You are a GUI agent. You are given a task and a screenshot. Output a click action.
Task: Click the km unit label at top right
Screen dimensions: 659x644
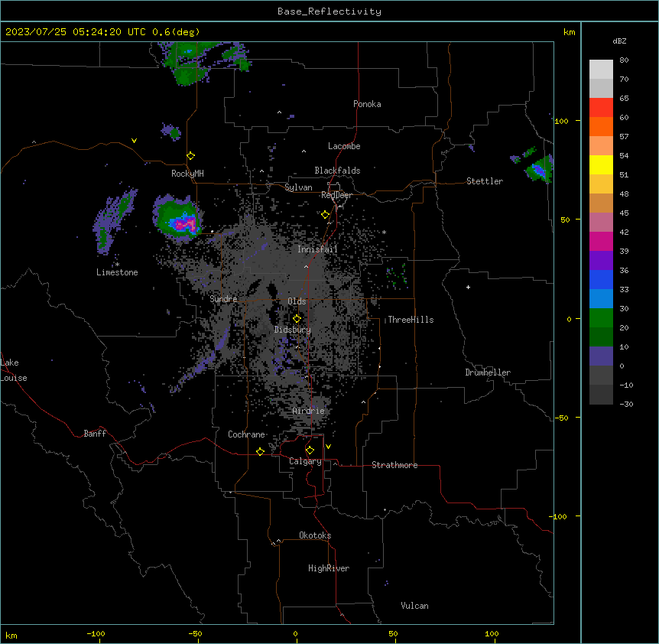tap(569, 32)
